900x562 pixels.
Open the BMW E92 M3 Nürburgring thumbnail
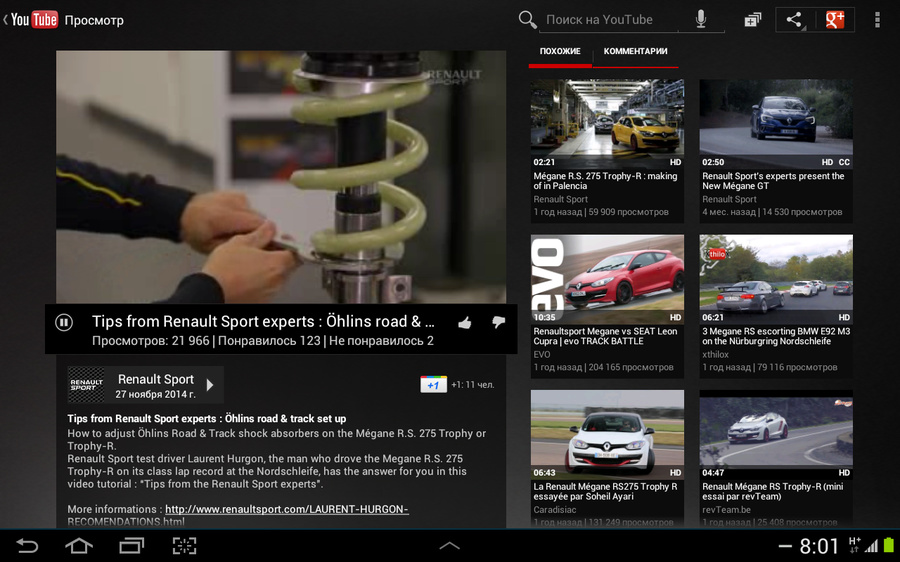[x=776, y=278]
